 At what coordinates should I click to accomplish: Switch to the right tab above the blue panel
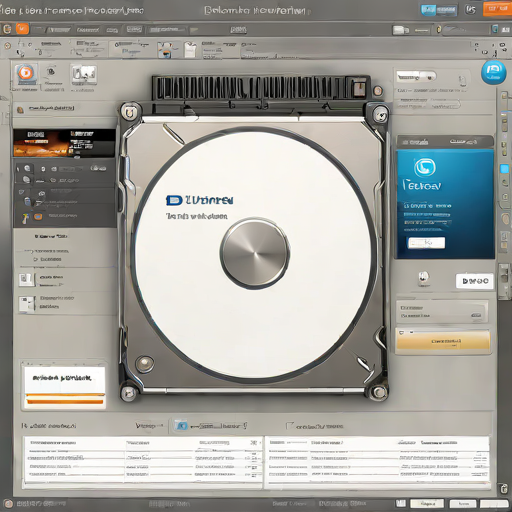pos(463,142)
